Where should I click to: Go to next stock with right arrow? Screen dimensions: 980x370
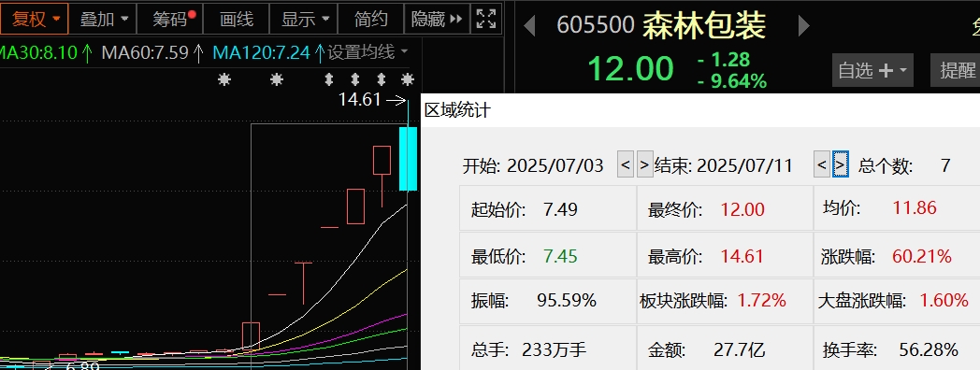[804, 26]
